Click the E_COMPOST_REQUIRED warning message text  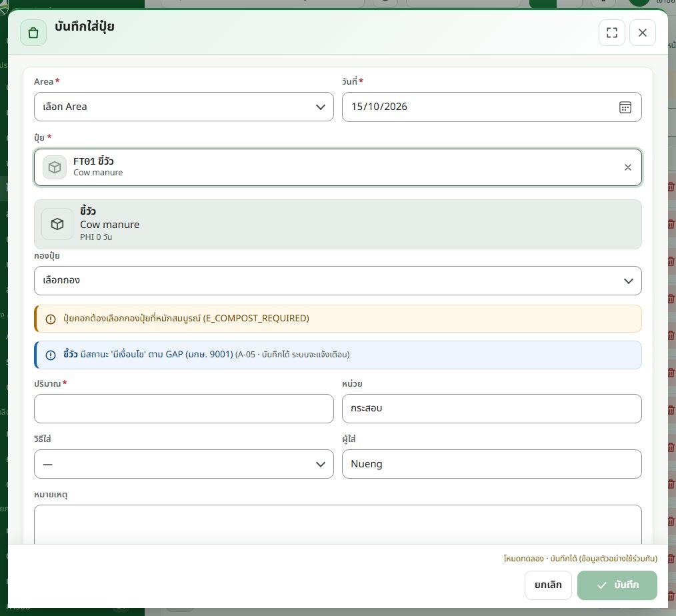(186, 319)
